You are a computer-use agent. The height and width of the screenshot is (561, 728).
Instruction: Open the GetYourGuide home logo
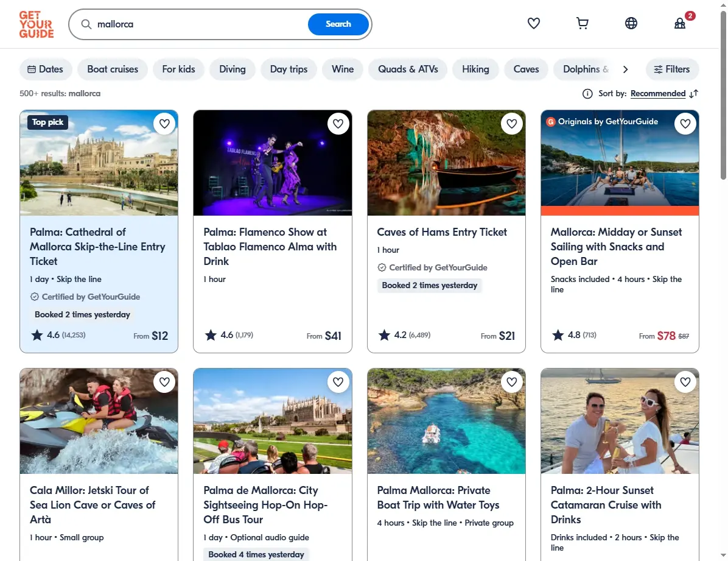coord(36,24)
